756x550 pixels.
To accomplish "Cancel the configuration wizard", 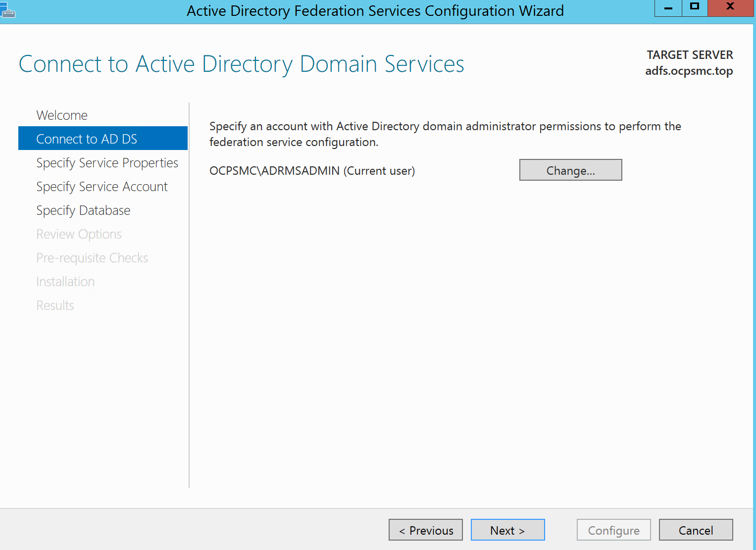I will [x=696, y=530].
